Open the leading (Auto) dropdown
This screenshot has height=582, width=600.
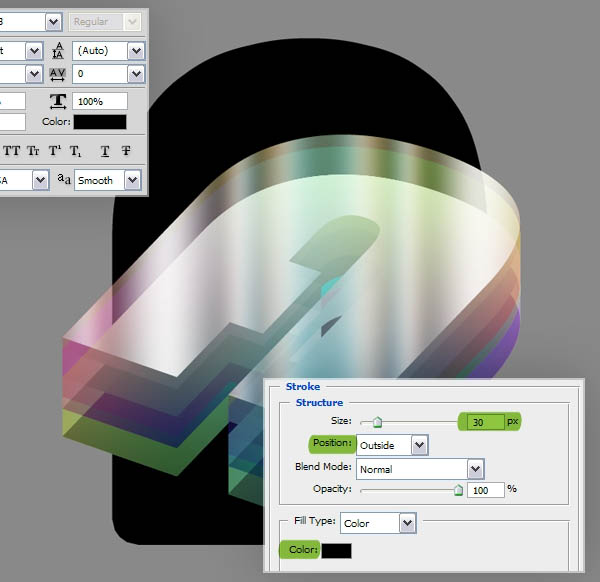click(x=135, y=50)
